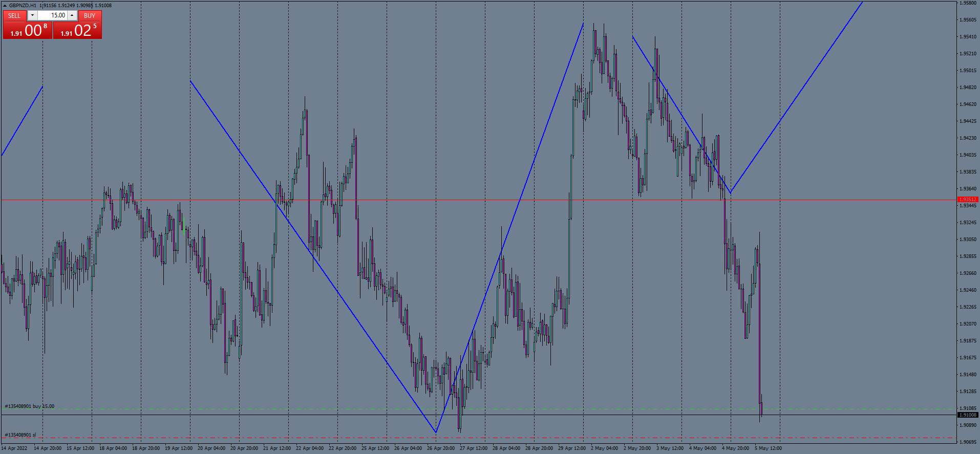Click the '2 May 04:00' time axis label

[605, 448]
